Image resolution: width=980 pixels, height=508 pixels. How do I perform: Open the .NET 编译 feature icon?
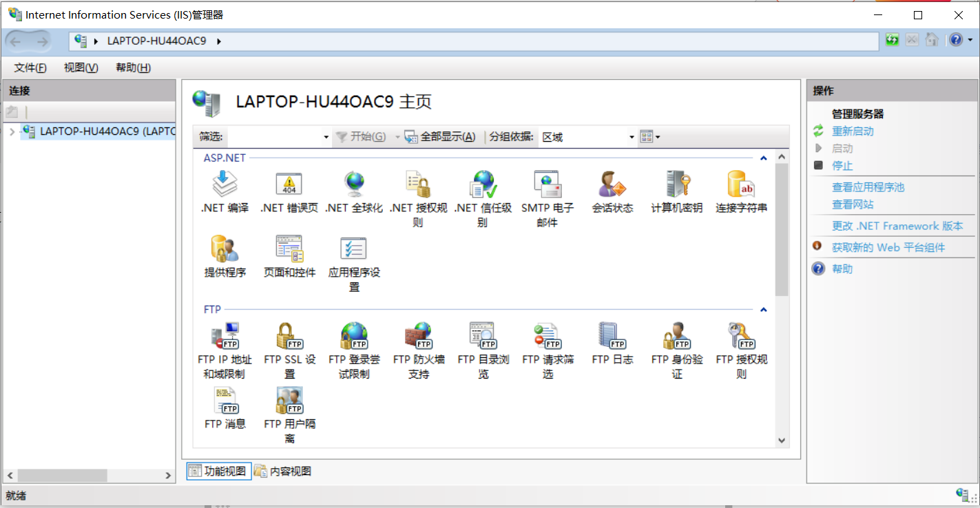tap(225, 192)
